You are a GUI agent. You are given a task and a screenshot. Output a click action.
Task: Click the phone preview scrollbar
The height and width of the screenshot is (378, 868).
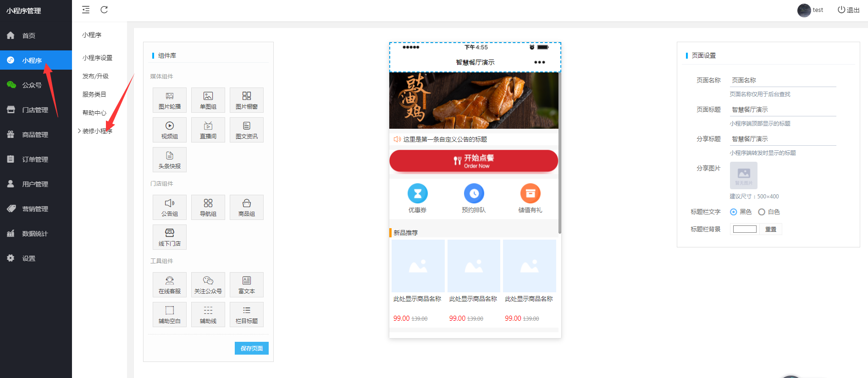pyautogui.click(x=560, y=153)
